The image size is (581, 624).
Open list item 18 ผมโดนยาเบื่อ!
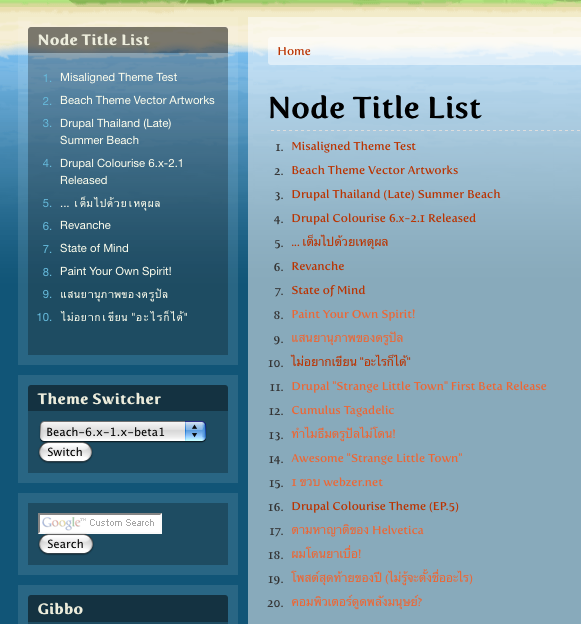(x=326, y=554)
